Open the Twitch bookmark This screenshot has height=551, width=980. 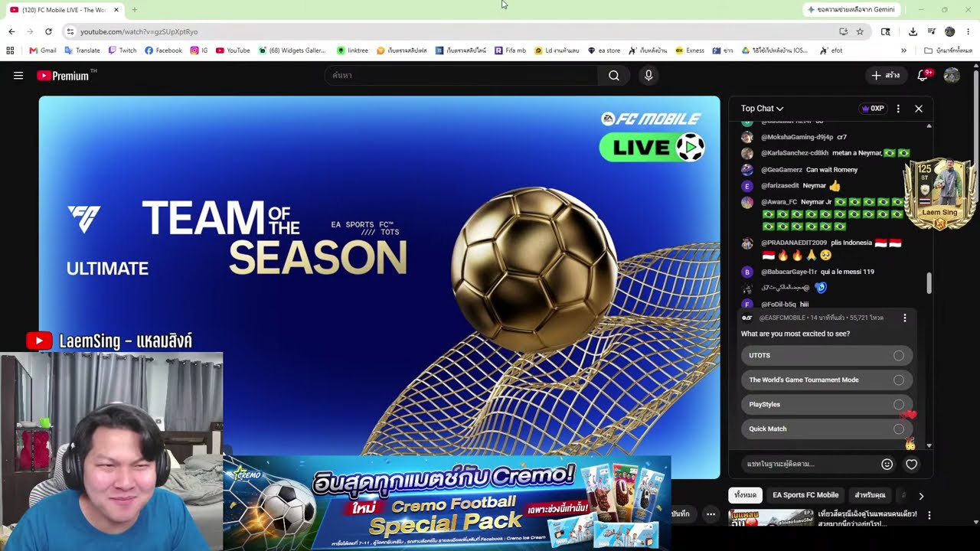click(x=122, y=51)
